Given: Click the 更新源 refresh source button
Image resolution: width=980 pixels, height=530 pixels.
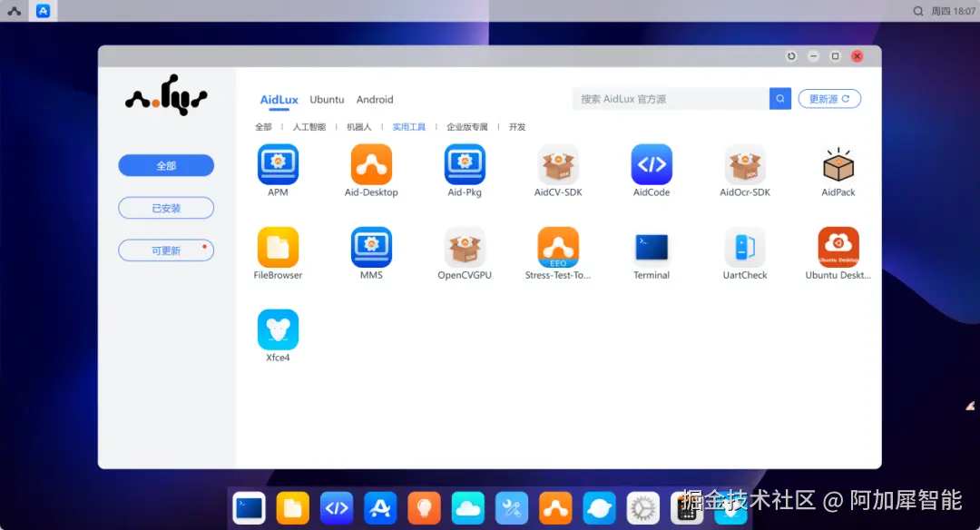Looking at the screenshot, I should tap(829, 99).
